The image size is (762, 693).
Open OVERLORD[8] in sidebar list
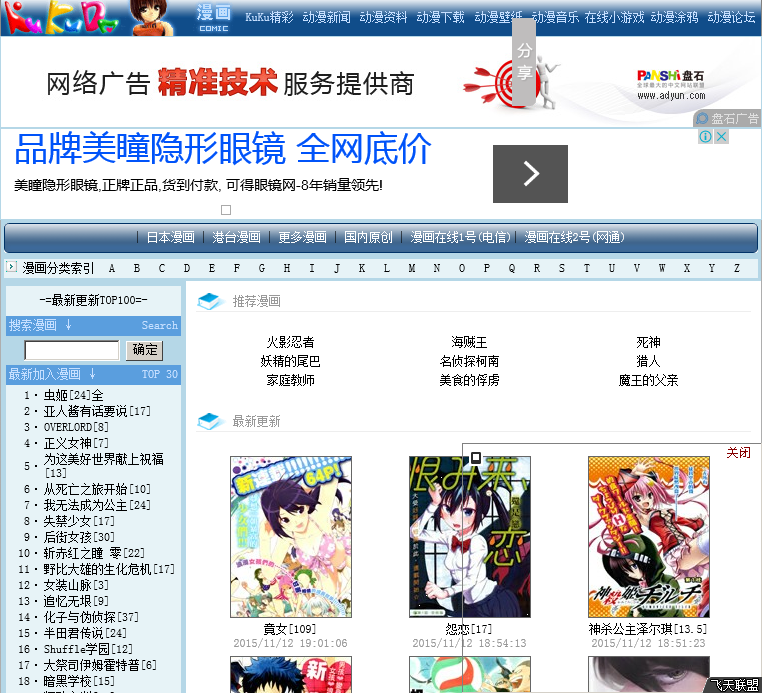pyautogui.click(x=76, y=427)
